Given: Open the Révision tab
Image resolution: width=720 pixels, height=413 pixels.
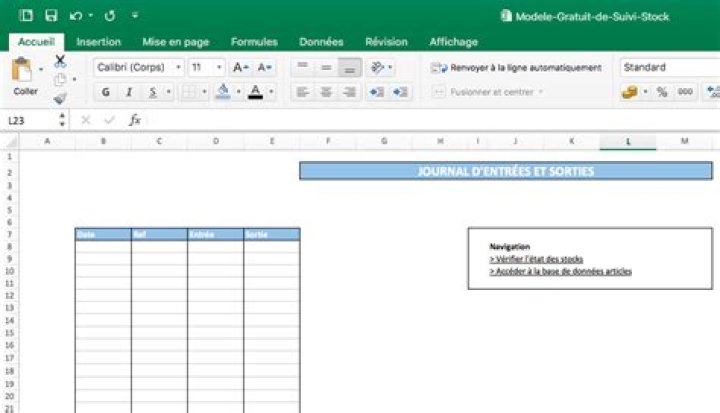Looking at the screenshot, I should tap(387, 42).
